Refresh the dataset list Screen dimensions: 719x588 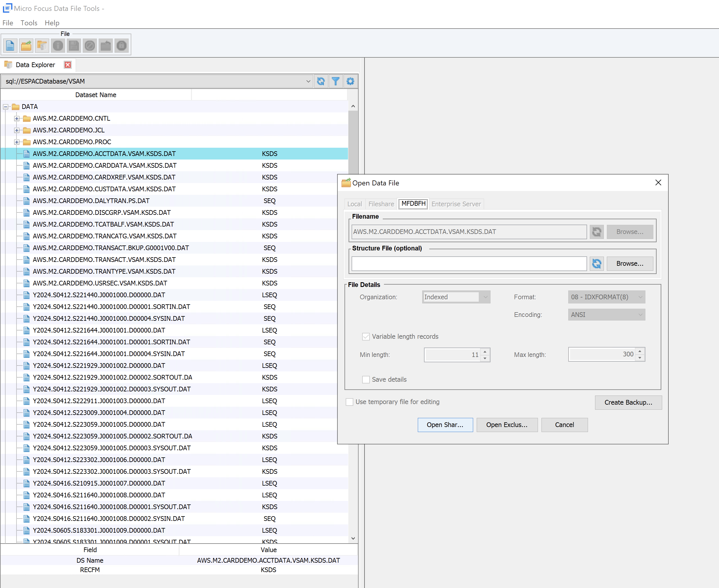(x=321, y=81)
